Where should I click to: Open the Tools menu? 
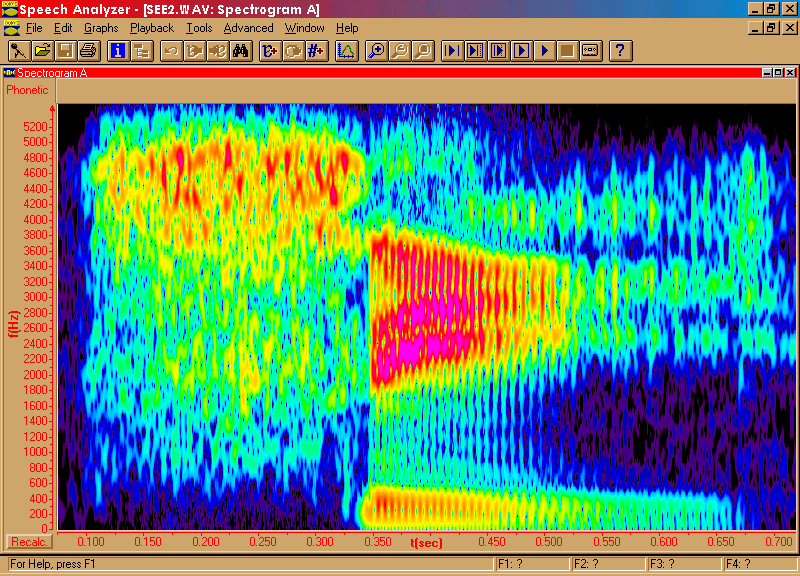[x=199, y=28]
